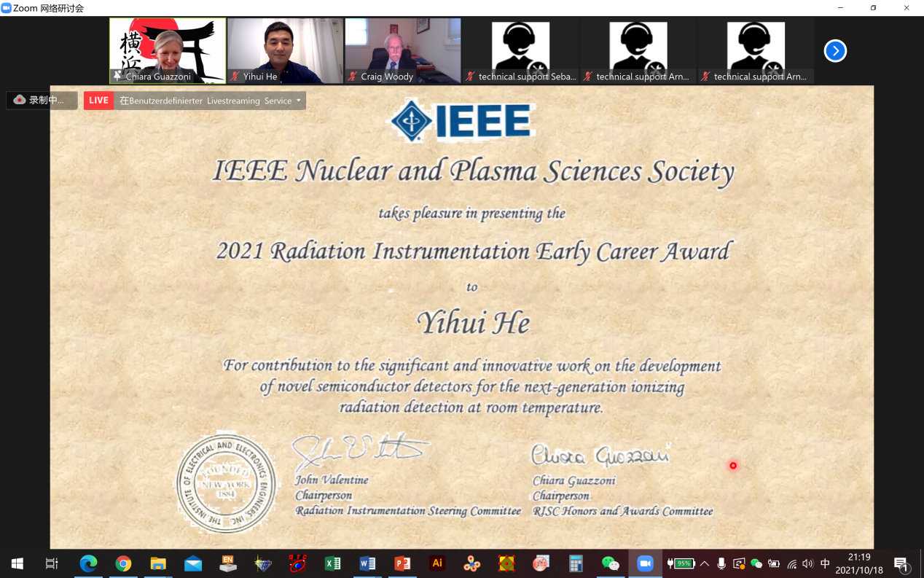Open Word from the taskbar
Viewport: 924px width, 578px height.
point(367,563)
